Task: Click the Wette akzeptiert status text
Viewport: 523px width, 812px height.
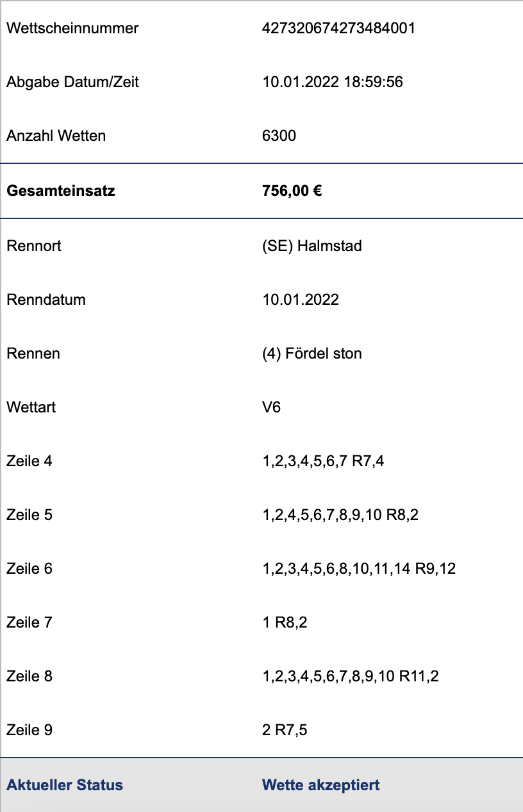Action: coord(321,785)
